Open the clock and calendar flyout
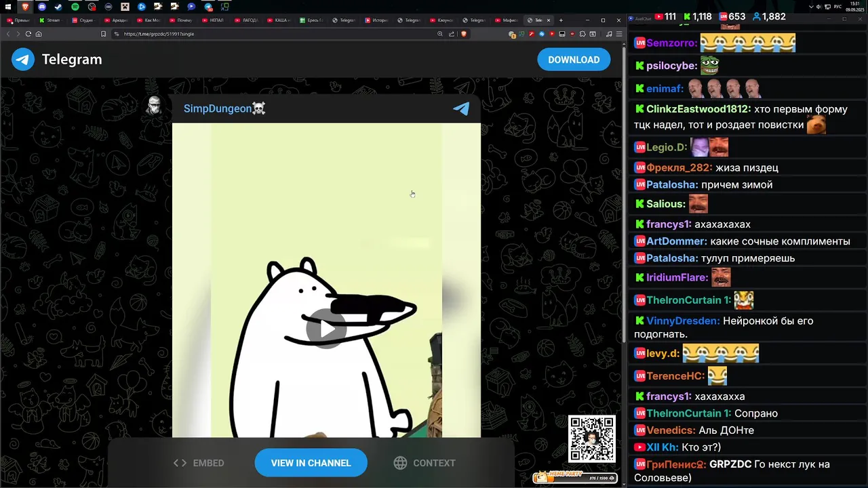 [854, 7]
